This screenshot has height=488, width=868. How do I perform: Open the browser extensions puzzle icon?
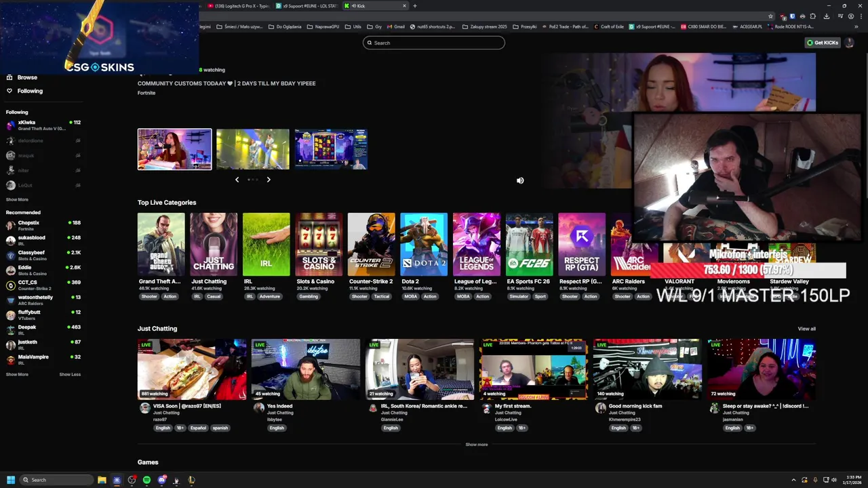tap(813, 16)
